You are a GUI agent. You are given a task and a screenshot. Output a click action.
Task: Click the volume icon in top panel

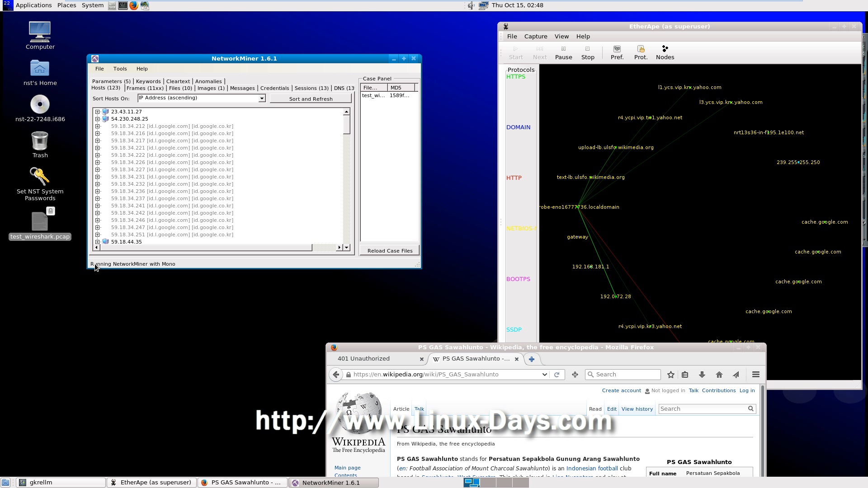click(471, 5)
